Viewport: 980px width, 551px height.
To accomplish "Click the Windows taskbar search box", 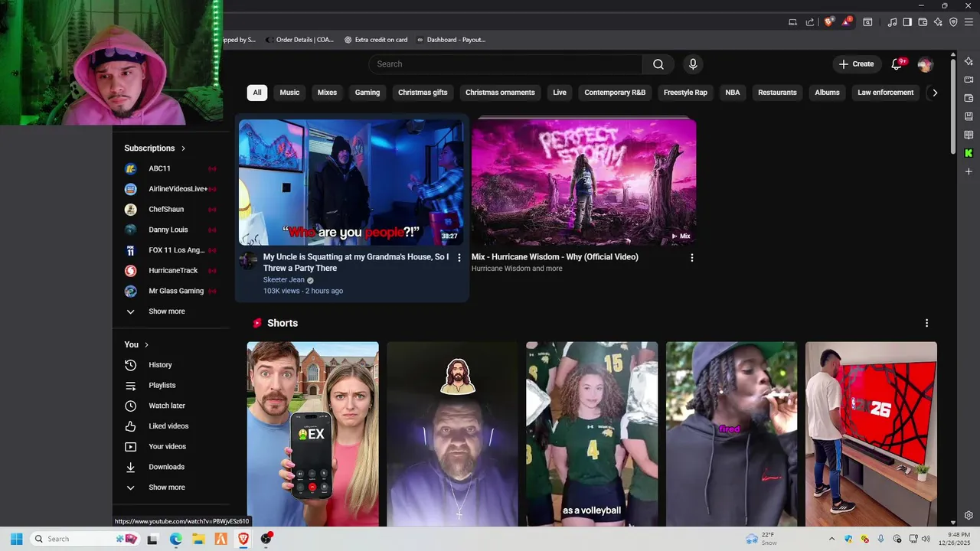I will coord(84,539).
